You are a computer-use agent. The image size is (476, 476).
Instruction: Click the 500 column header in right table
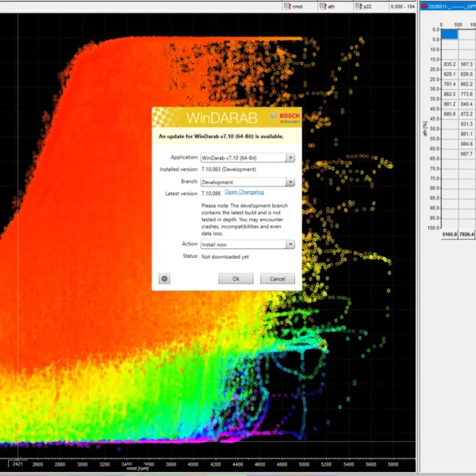(458, 25)
